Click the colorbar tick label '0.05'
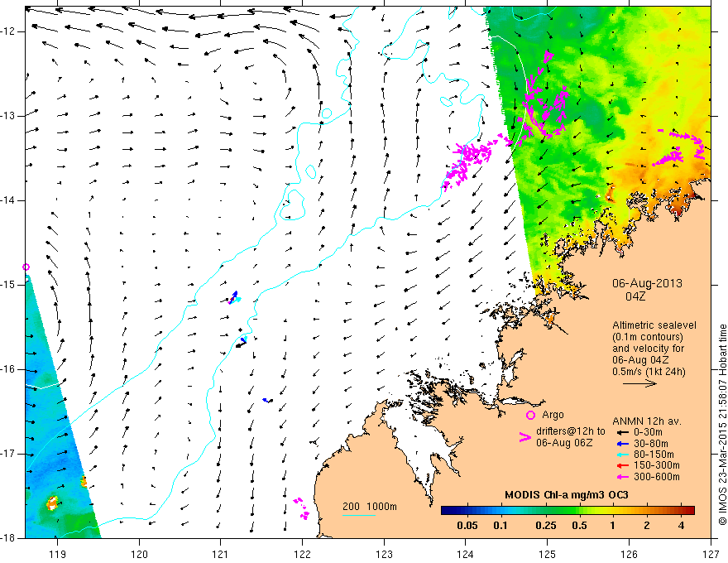 coord(467,526)
